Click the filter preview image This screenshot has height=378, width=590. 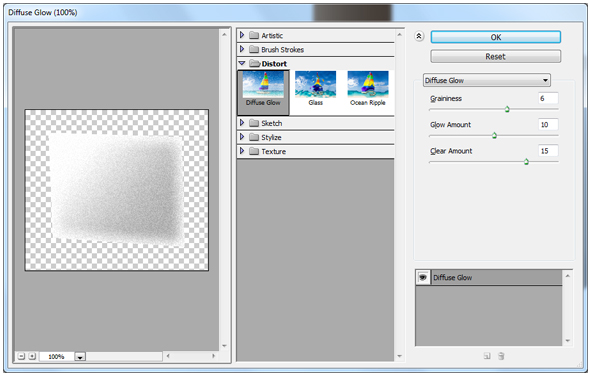pyautogui.click(x=117, y=190)
